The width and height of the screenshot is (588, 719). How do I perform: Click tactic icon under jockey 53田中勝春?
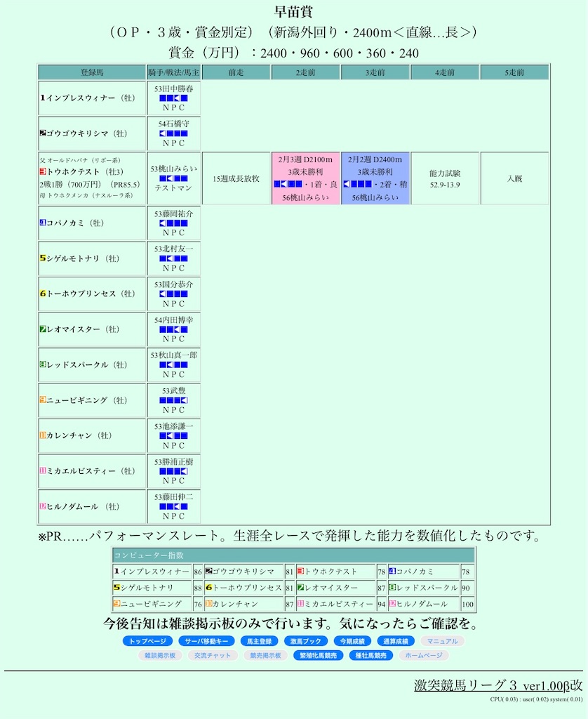[174, 98]
